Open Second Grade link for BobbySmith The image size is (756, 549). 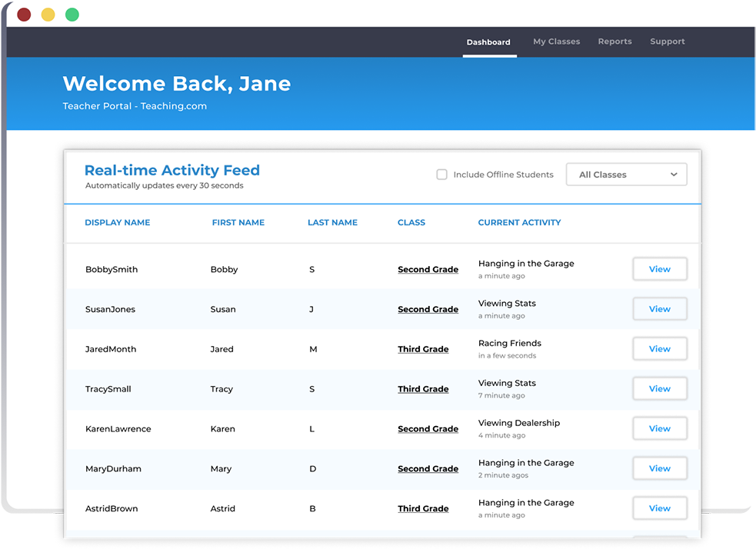[x=428, y=270]
